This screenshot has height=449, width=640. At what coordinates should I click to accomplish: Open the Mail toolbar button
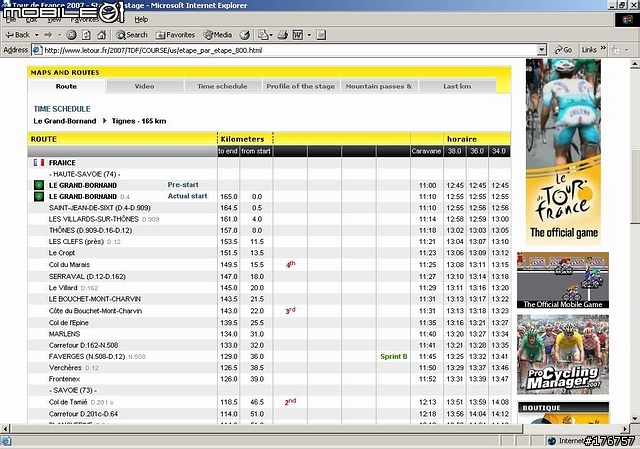tap(265, 35)
